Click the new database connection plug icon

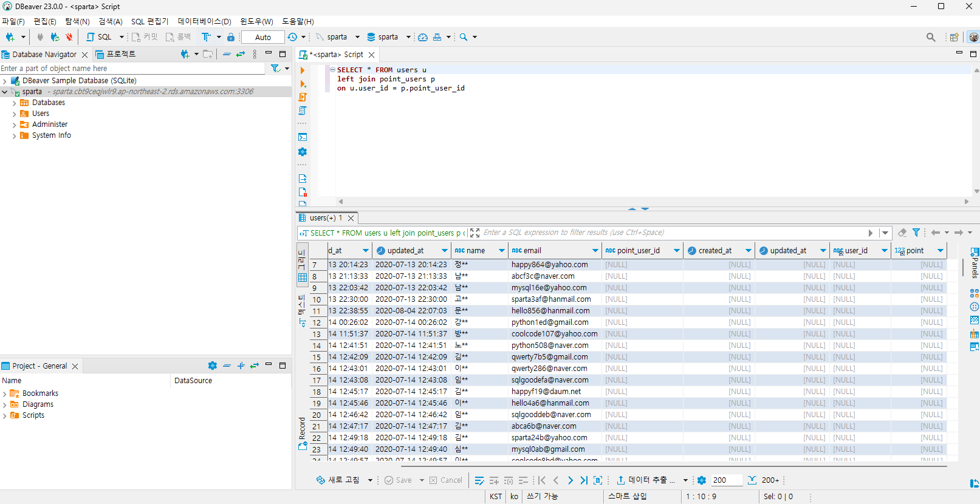[10, 37]
